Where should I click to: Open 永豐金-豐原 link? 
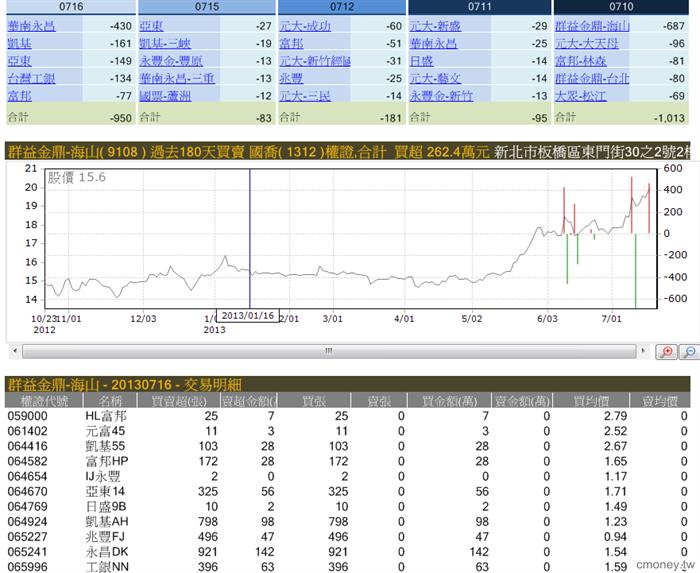[x=171, y=61]
